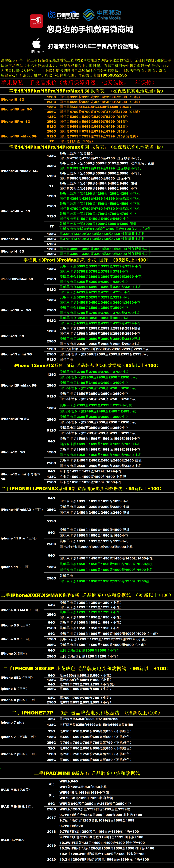
Task: Click the iPhone14 5G model label
Action: click(x=12, y=251)
